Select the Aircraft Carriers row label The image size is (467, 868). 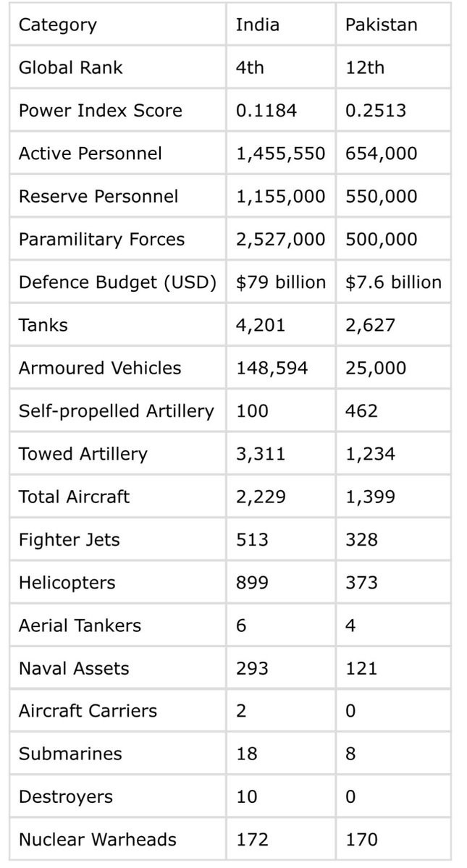88,711
